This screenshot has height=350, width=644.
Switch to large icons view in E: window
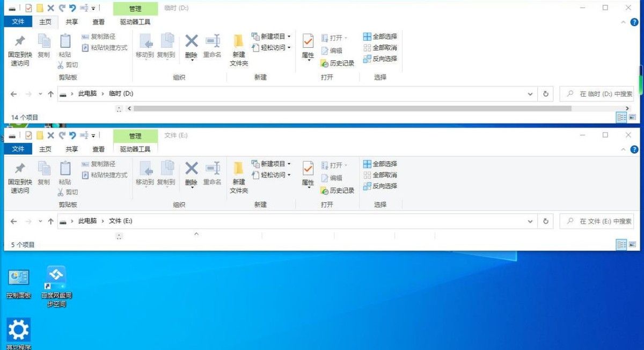[632, 245]
